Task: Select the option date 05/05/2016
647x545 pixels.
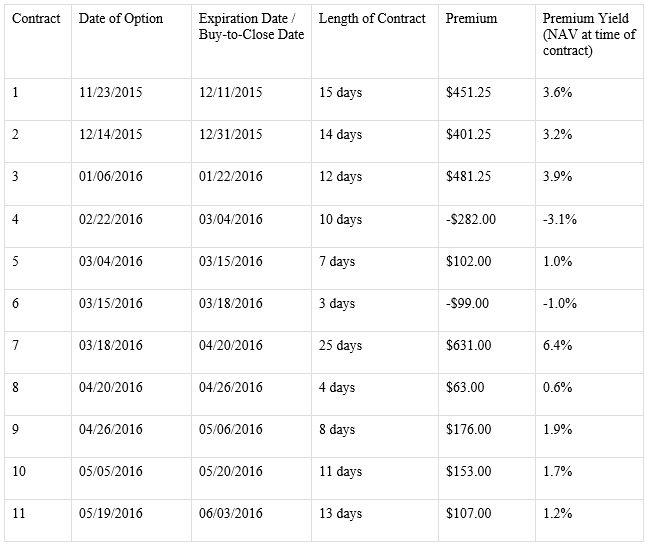Action: (110, 472)
